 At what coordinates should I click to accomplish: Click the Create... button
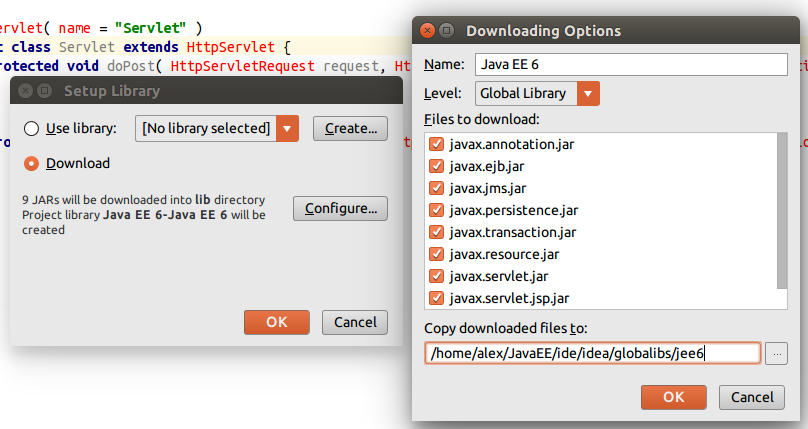(x=350, y=128)
